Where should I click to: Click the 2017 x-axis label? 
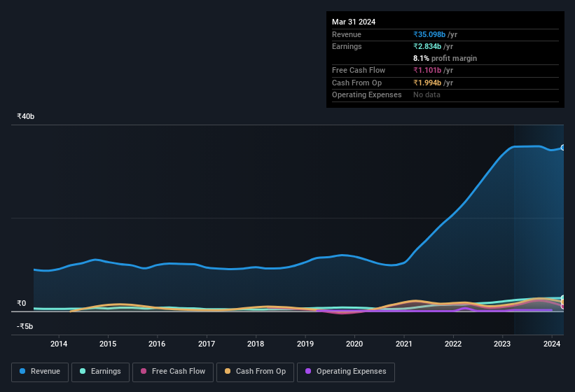[x=207, y=344]
